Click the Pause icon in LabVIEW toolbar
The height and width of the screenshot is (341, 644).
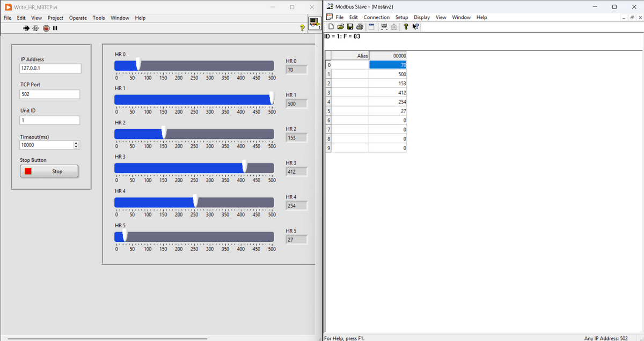pyautogui.click(x=55, y=28)
